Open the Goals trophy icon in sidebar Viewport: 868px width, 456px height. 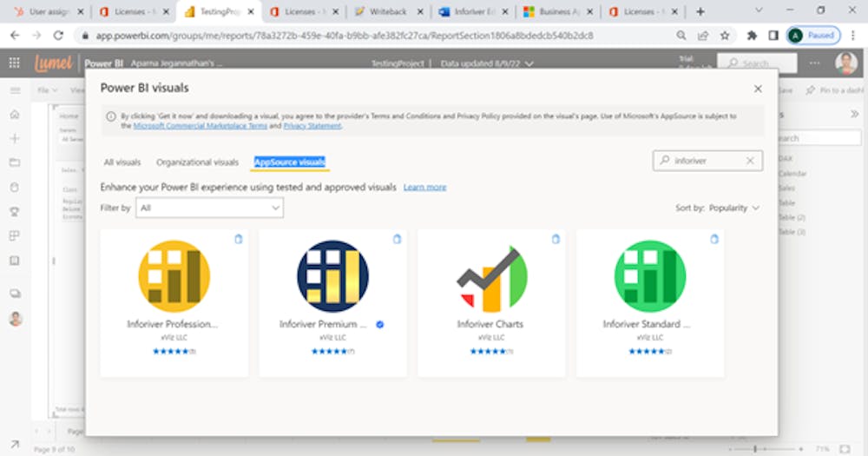15,212
